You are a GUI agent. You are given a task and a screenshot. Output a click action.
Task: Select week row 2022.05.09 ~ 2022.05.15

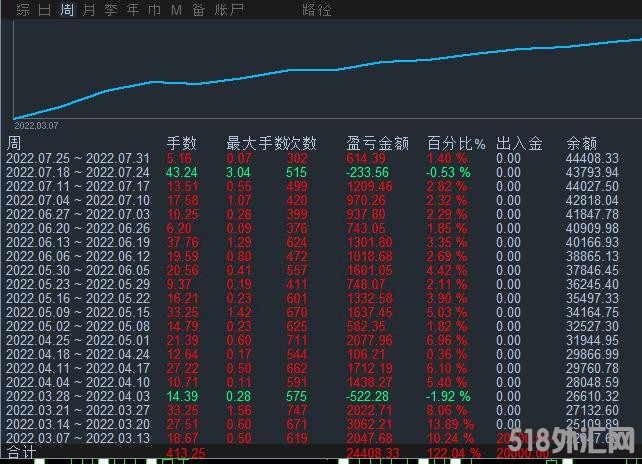click(312, 312)
